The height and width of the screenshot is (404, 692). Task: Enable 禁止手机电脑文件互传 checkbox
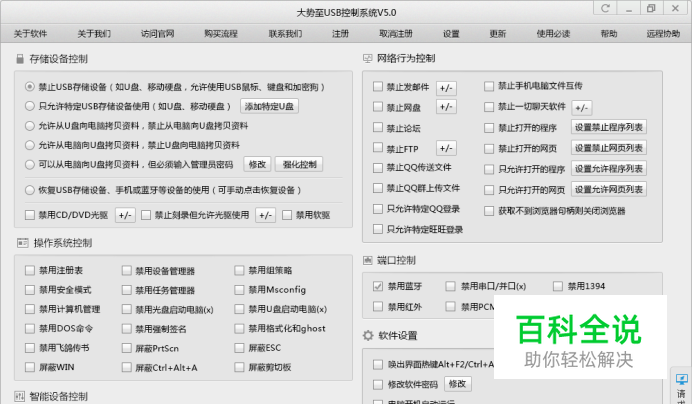click(x=489, y=86)
